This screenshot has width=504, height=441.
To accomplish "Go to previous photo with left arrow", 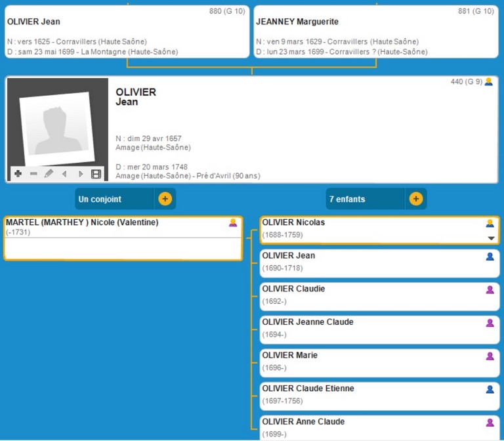I will pyautogui.click(x=64, y=174).
